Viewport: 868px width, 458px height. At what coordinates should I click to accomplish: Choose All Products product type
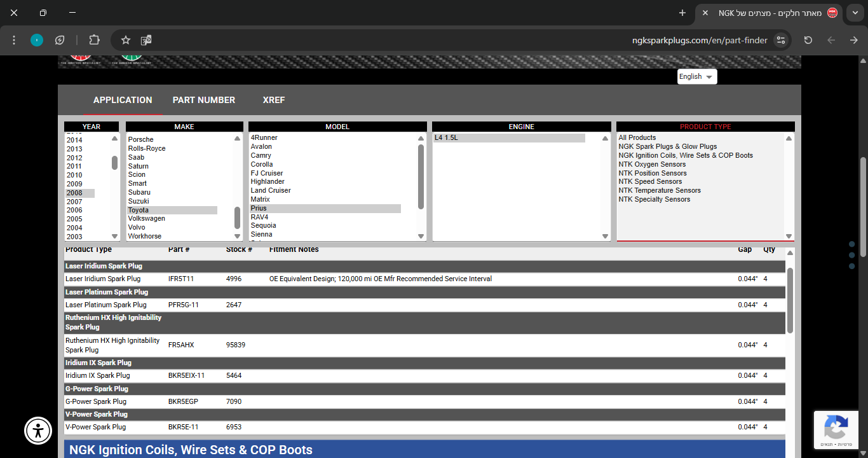click(x=637, y=137)
